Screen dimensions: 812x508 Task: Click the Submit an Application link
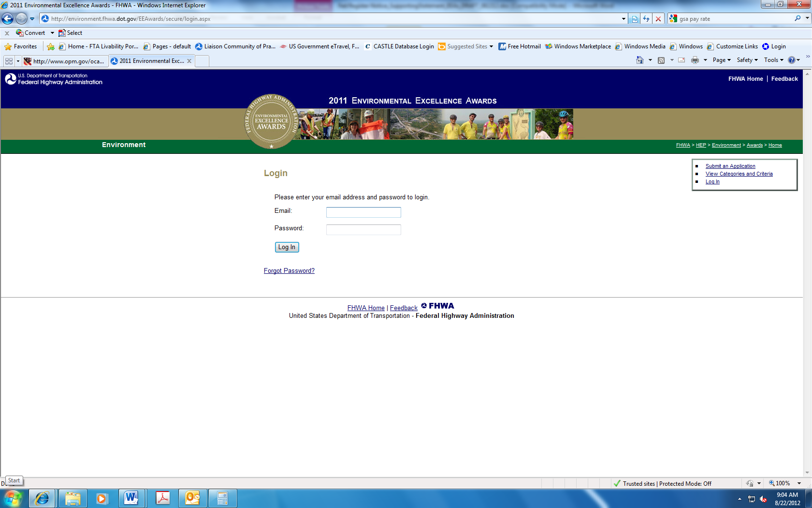(x=730, y=166)
